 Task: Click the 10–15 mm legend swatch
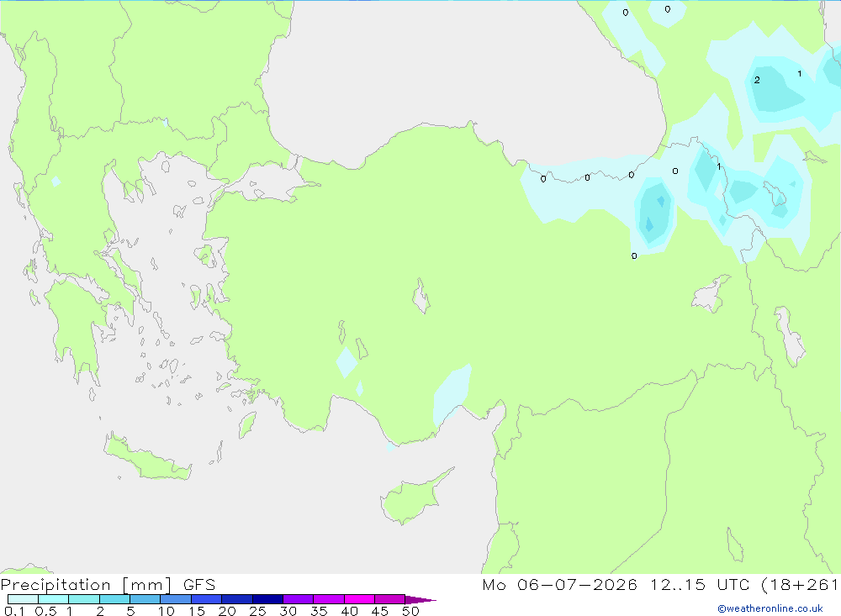click(x=176, y=599)
